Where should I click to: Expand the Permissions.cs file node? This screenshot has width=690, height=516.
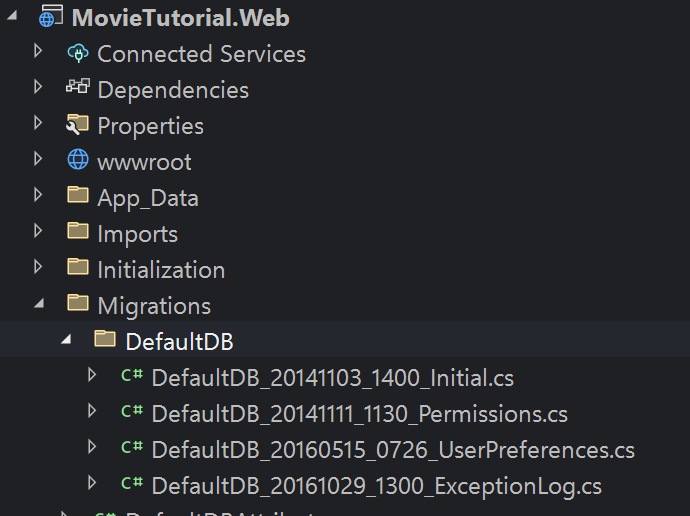[92, 413]
